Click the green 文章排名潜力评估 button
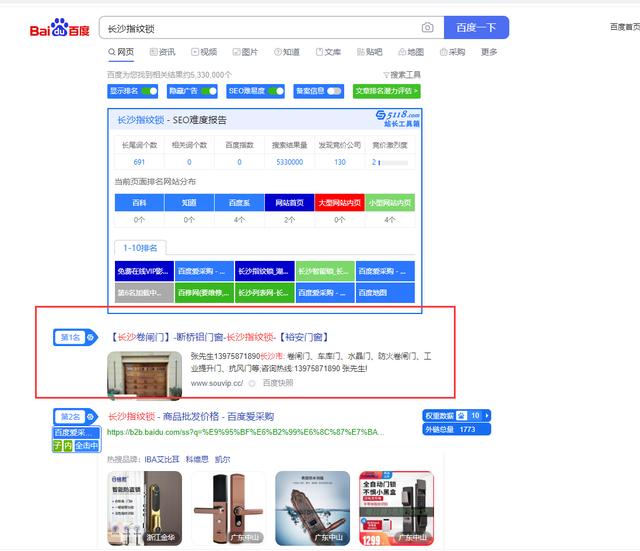Image resolution: width=640 pixels, height=551 pixels. point(387,91)
